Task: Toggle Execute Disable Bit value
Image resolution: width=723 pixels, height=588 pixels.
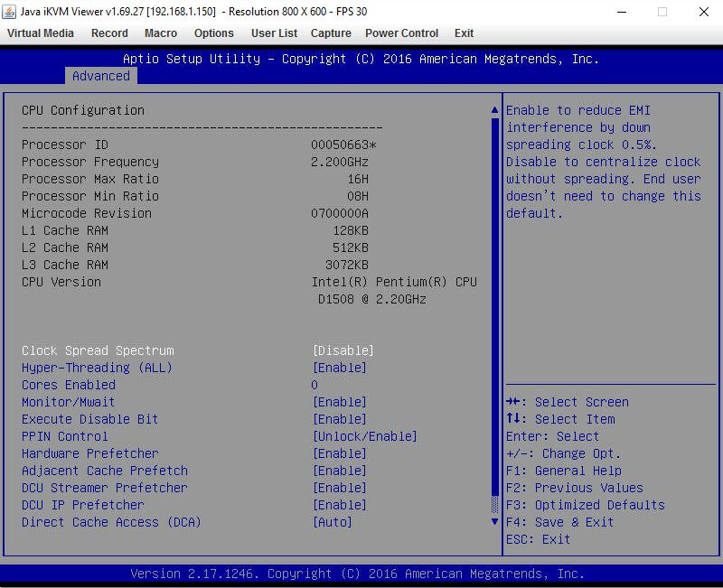Action: pyautogui.click(x=339, y=419)
